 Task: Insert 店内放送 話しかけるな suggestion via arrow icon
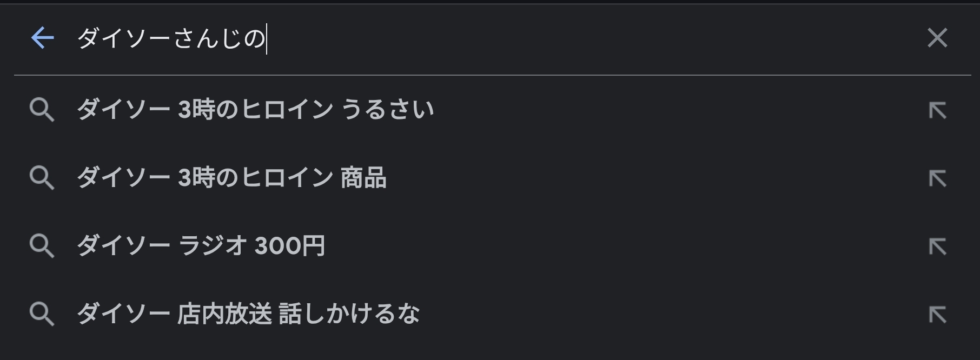(x=937, y=315)
